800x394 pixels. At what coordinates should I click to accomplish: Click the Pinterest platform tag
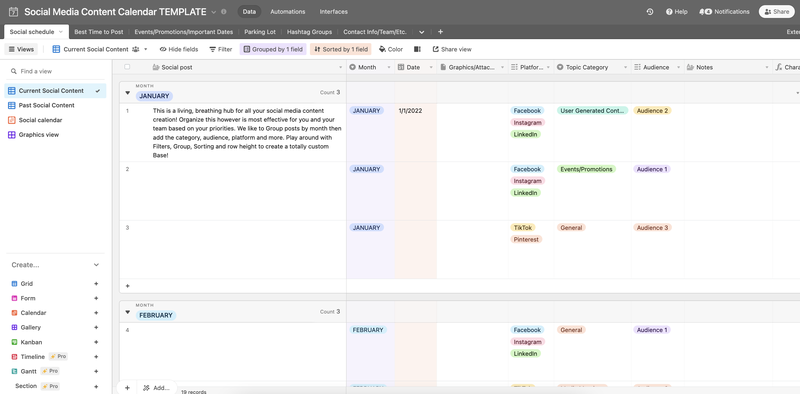(x=526, y=239)
